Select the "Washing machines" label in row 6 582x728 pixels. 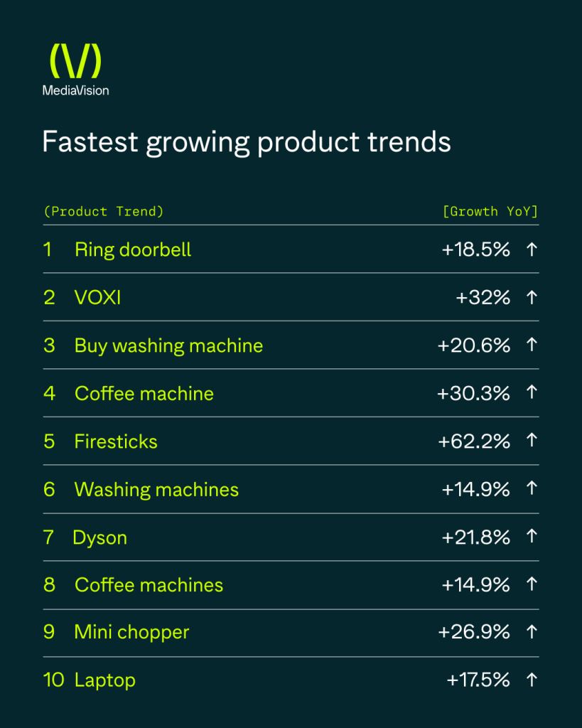[x=156, y=489]
